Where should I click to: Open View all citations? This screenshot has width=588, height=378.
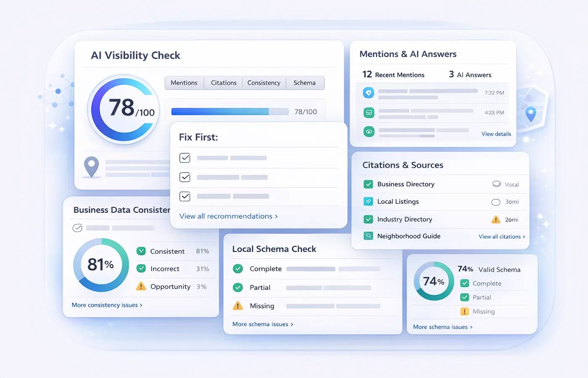(501, 236)
